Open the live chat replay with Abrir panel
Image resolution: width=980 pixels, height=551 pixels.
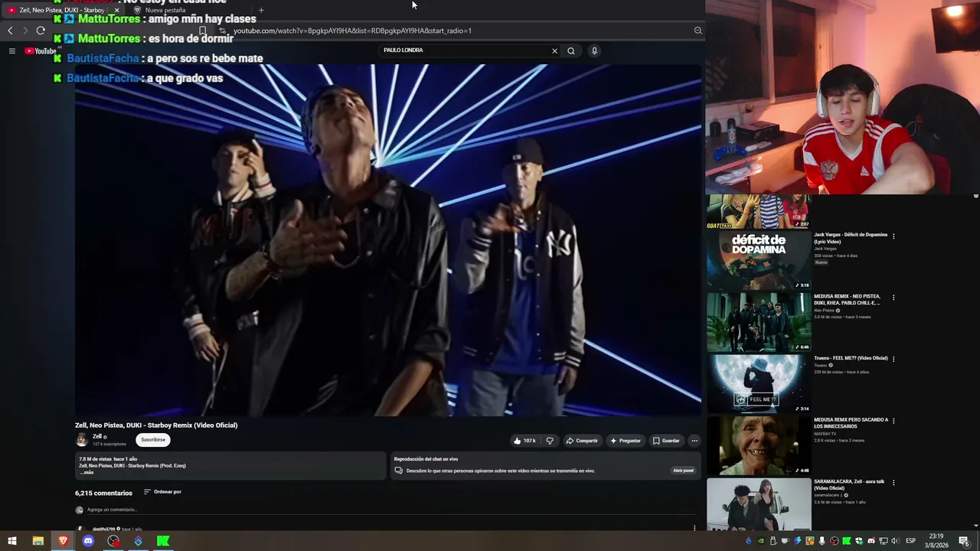683,471
